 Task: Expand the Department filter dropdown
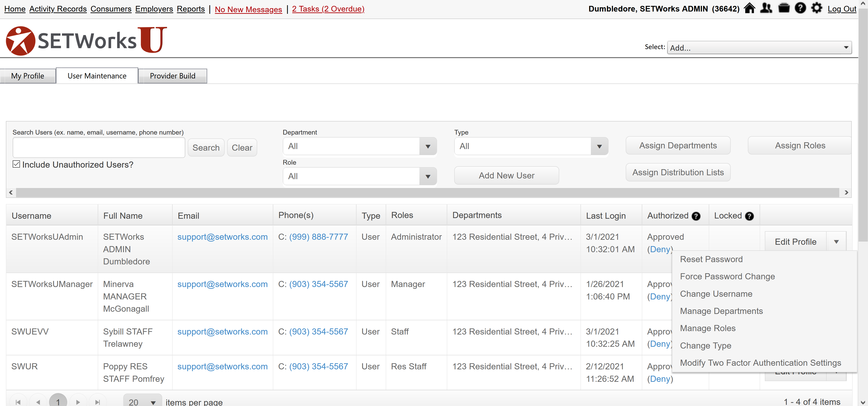coord(428,147)
